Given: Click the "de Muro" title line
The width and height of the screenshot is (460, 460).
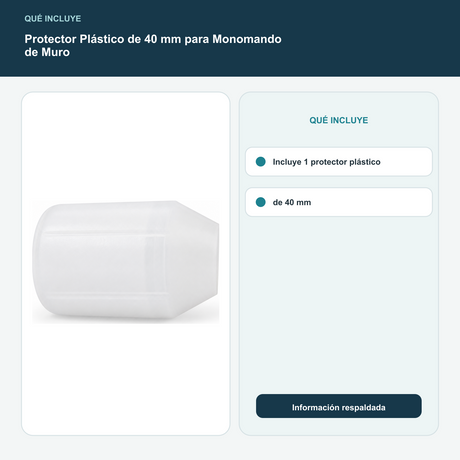Looking at the screenshot, I should tap(47, 52).
